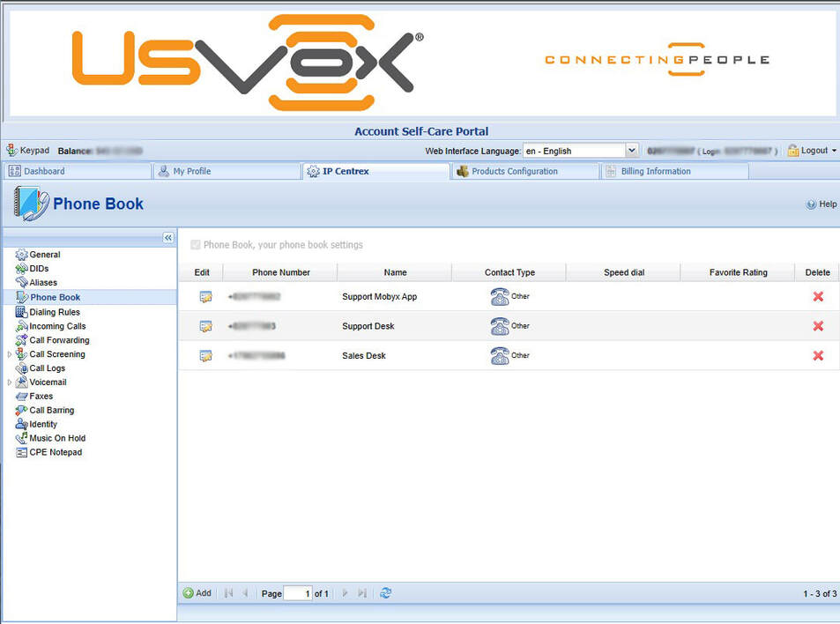Screen dimensions: 840x624
Task: Go to next page of list
Action: coord(346,593)
